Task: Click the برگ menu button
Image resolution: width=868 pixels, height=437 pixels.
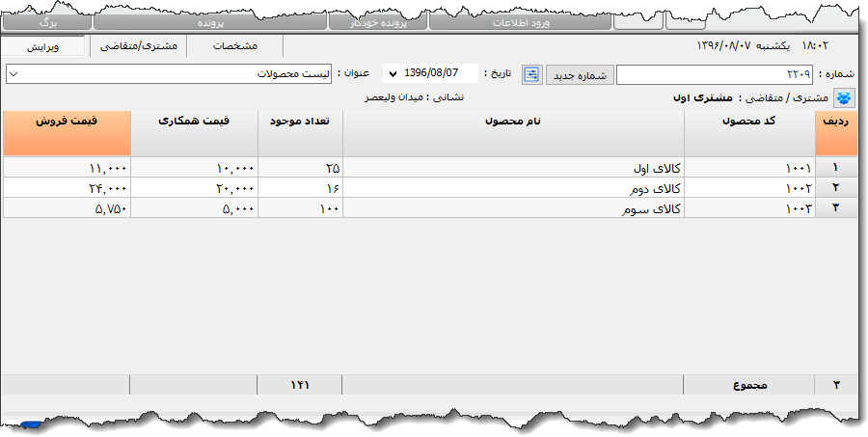Action: (x=49, y=21)
